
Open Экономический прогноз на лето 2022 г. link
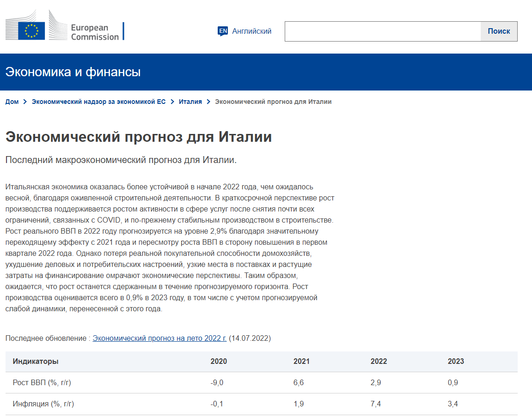[x=159, y=338]
